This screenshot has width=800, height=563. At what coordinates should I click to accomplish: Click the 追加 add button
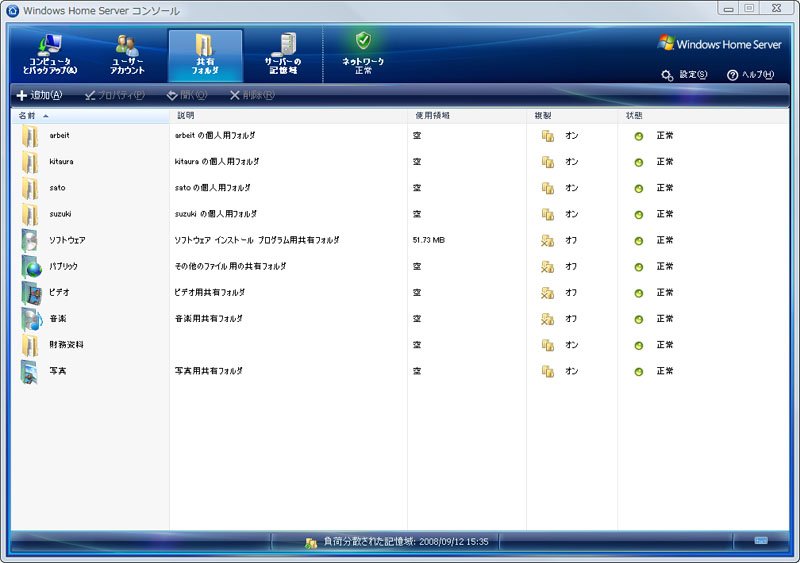point(39,95)
